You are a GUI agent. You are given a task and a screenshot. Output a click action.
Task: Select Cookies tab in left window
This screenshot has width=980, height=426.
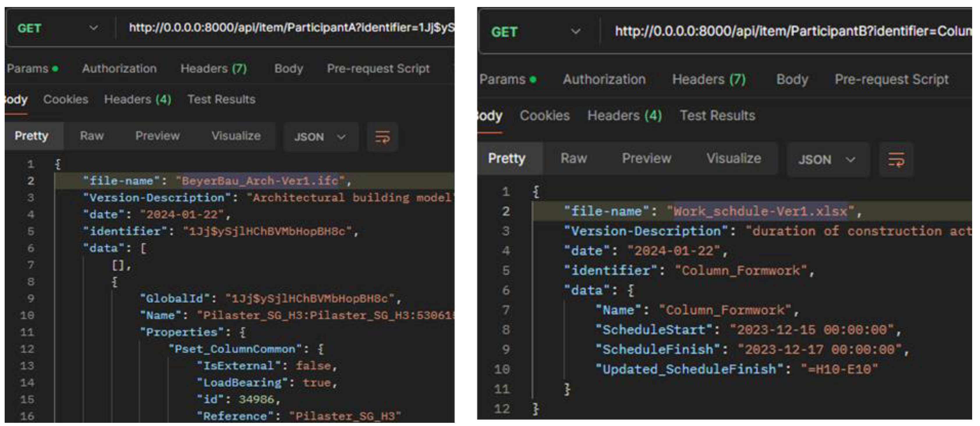tap(65, 99)
